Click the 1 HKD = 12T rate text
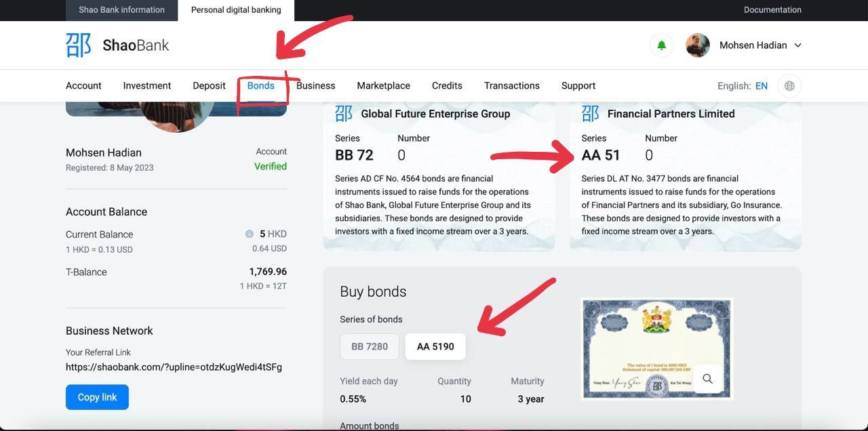 click(x=264, y=286)
